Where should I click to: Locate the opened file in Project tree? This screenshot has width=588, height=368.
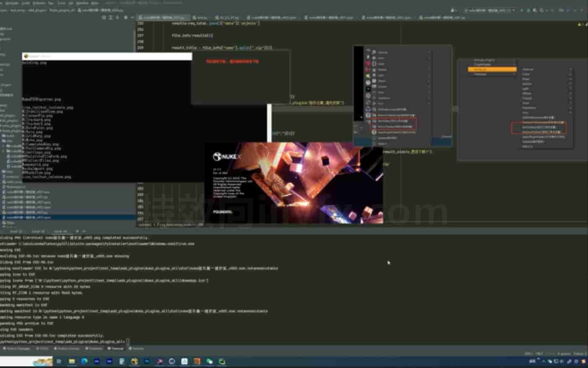pos(104,18)
